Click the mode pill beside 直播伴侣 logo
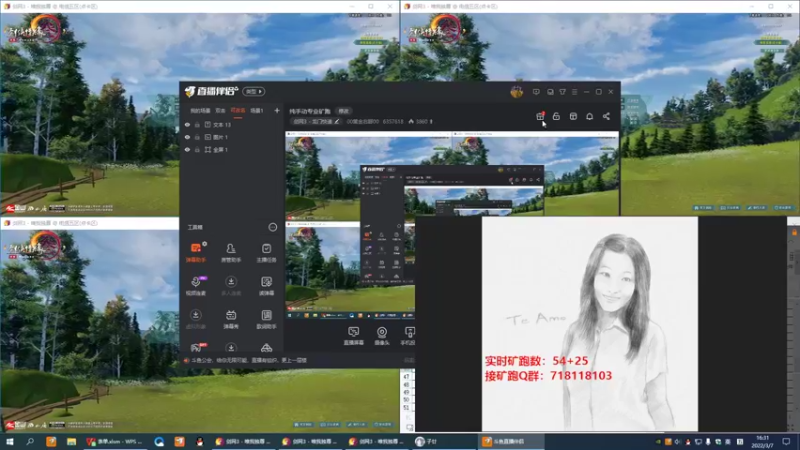Screen dimensions: 800x450 pyautogui.click(x=254, y=91)
